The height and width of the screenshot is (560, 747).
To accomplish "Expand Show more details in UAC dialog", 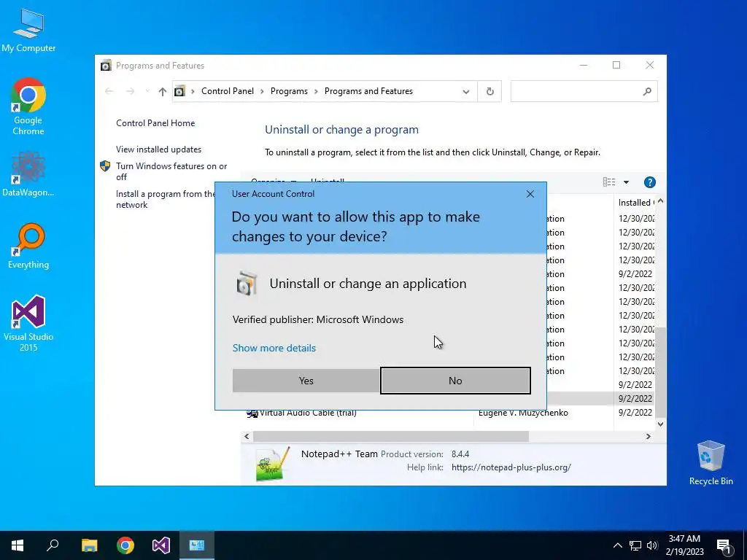I will [x=274, y=348].
